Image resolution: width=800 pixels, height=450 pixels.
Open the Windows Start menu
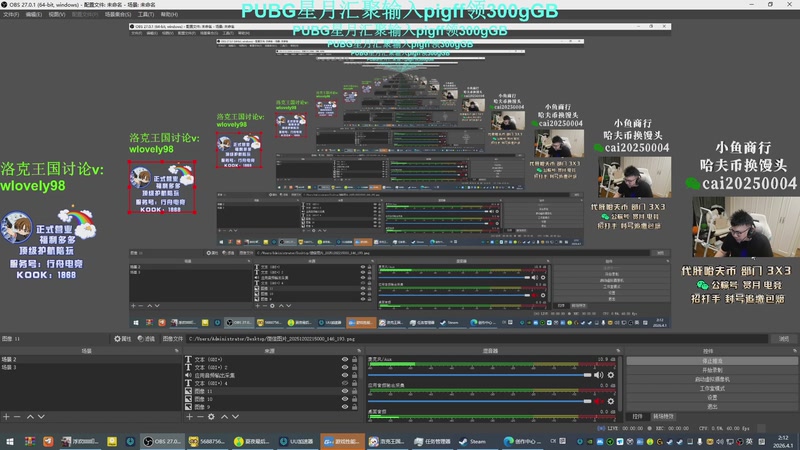[10, 441]
